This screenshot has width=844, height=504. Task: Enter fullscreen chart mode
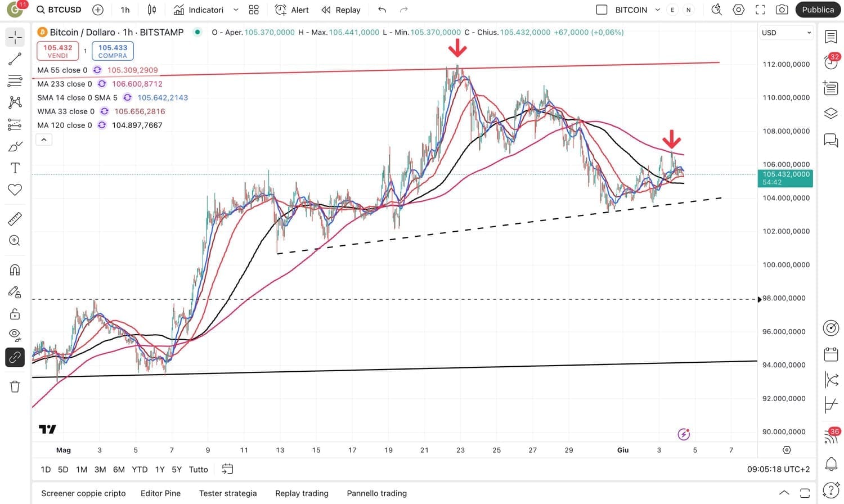click(x=760, y=10)
